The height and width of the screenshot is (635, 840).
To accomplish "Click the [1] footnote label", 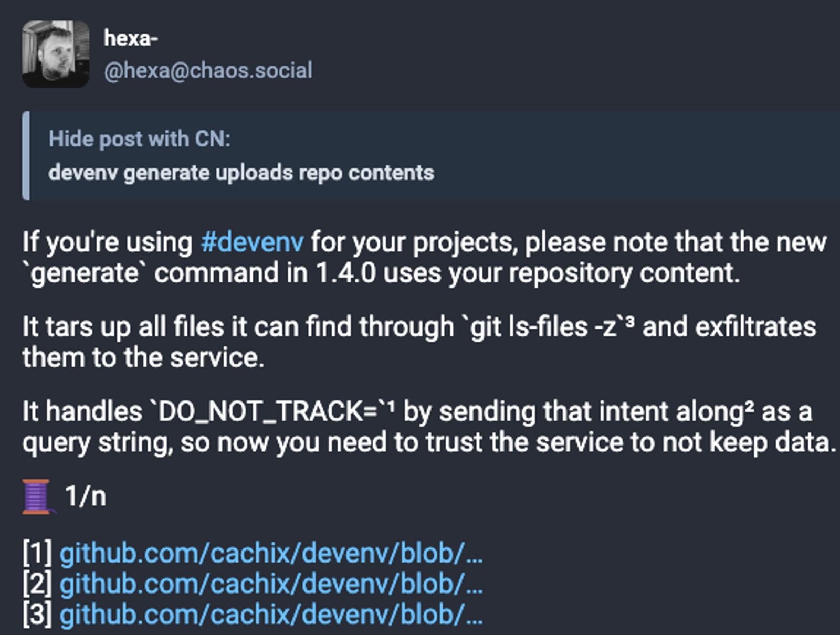I will click(38, 553).
